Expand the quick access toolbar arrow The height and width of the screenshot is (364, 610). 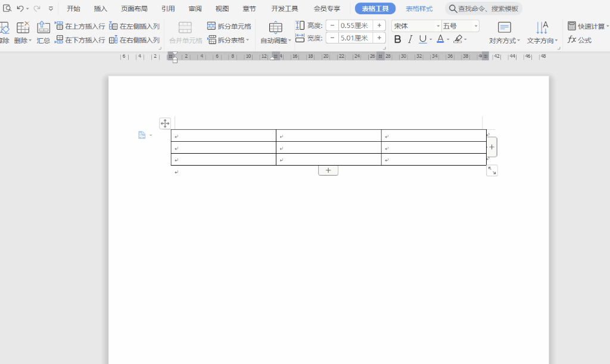coord(51,8)
